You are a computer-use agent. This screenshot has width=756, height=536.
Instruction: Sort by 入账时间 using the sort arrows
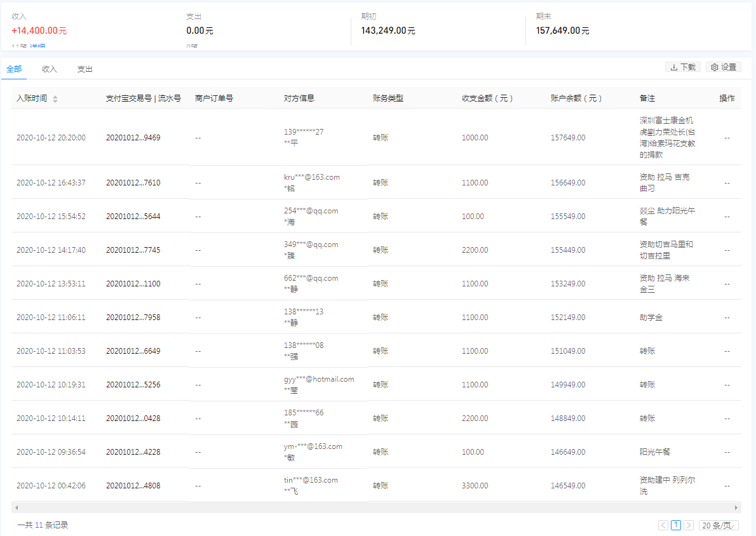[x=55, y=99]
